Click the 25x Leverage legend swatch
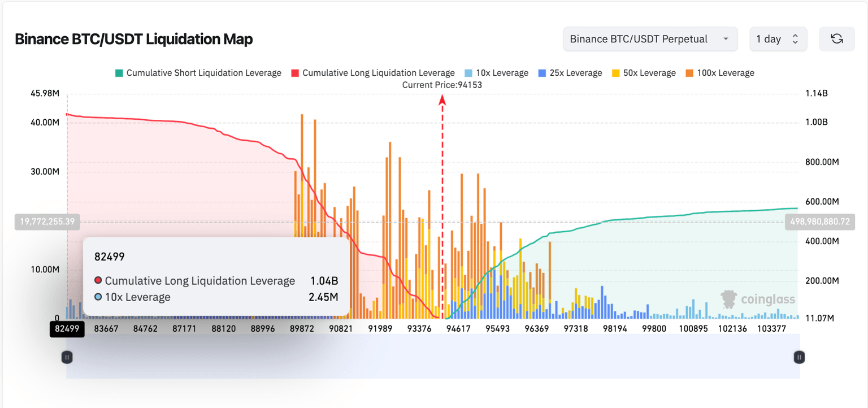This screenshot has width=868, height=408. click(x=542, y=73)
